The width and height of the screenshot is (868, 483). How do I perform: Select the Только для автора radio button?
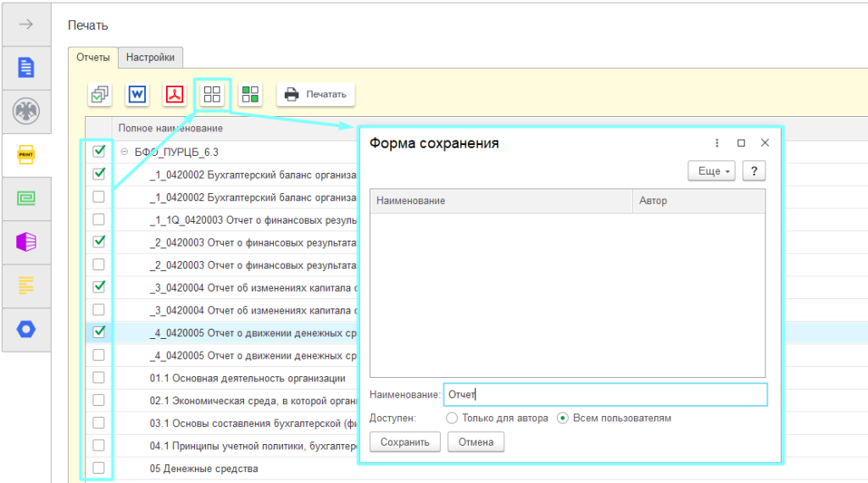[x=452, y=418]
